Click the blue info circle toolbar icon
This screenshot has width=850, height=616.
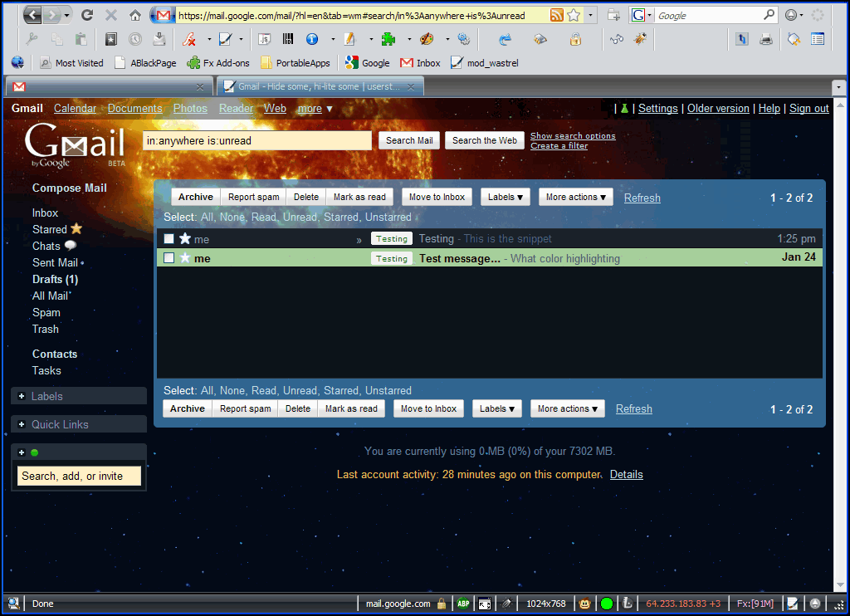coord(312,39)
